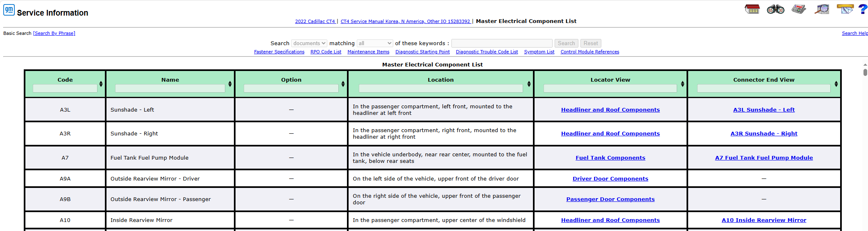
Task: Click the garage home icon
Action: [x=752, y=9]
